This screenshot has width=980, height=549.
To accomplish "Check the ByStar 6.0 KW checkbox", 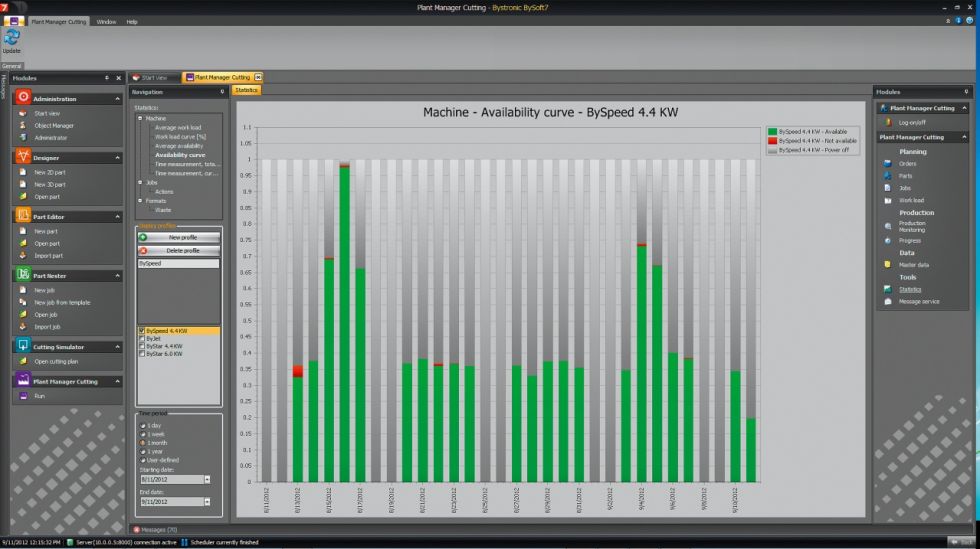I will click(x=142, y=354).
